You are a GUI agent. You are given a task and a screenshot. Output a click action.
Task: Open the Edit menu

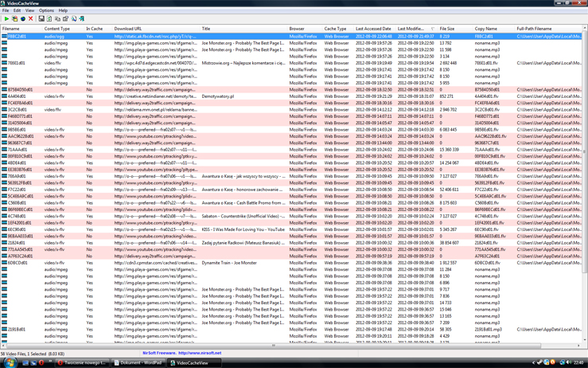18,10
